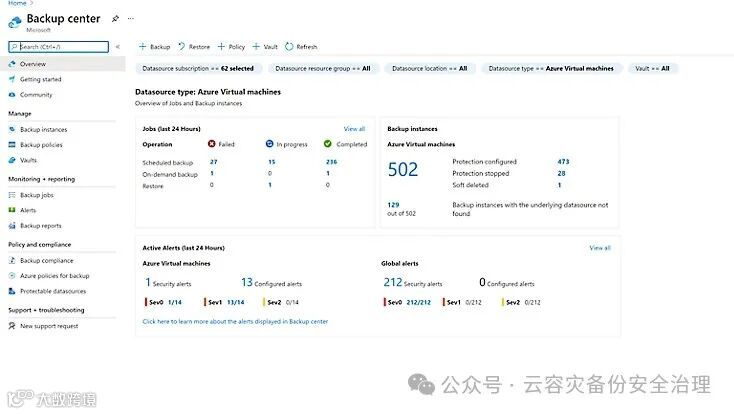Click Azure VM Sev2 0/14 alerts
This screenshot has height=414, width=734.
(x=281, y=303)
